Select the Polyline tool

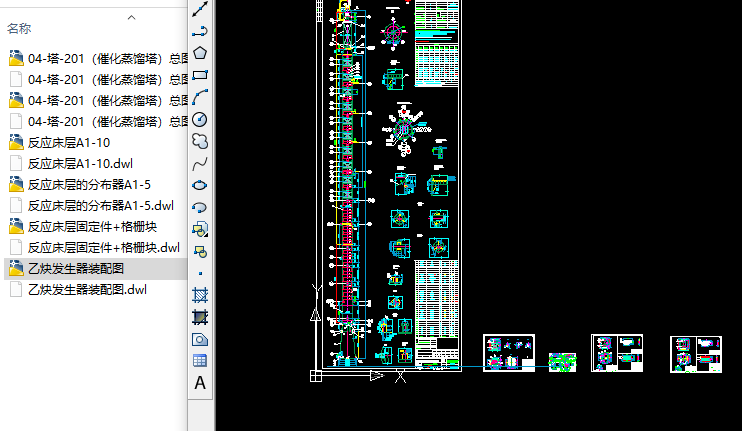(200, 31)
